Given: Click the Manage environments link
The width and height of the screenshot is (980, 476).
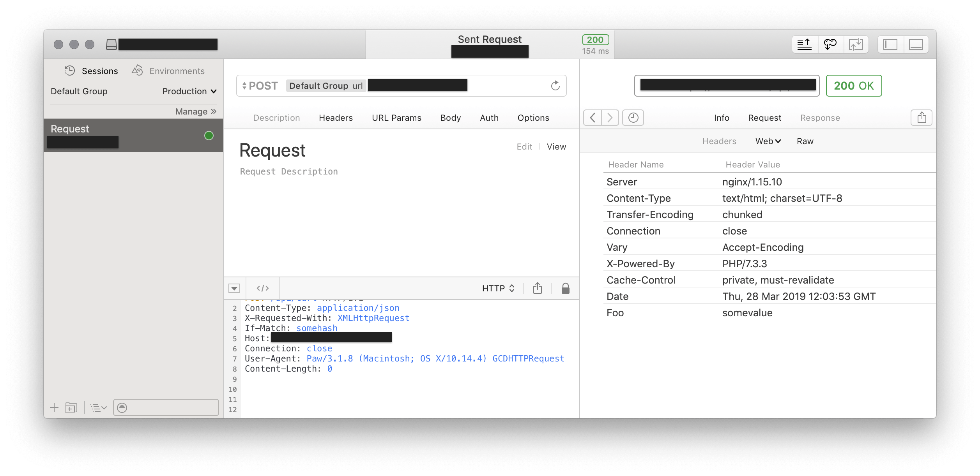Looking at the screenshot, I should pyautogui.click(x=196, y=112).
